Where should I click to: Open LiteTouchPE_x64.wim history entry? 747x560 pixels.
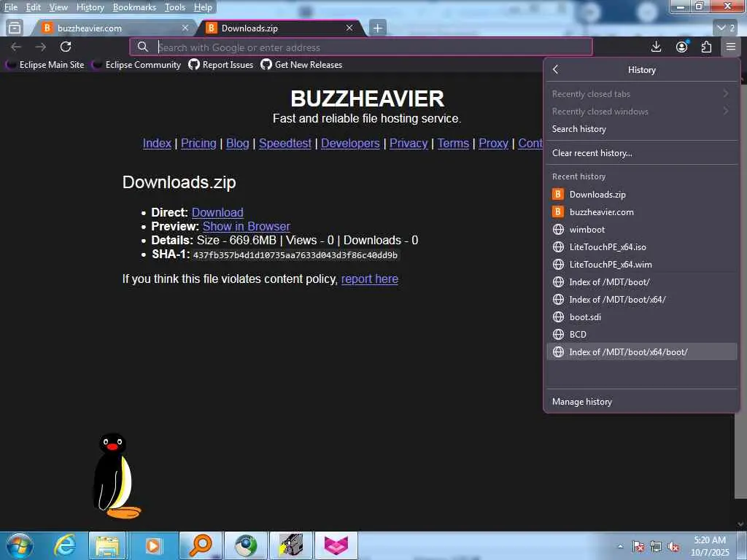641,264
